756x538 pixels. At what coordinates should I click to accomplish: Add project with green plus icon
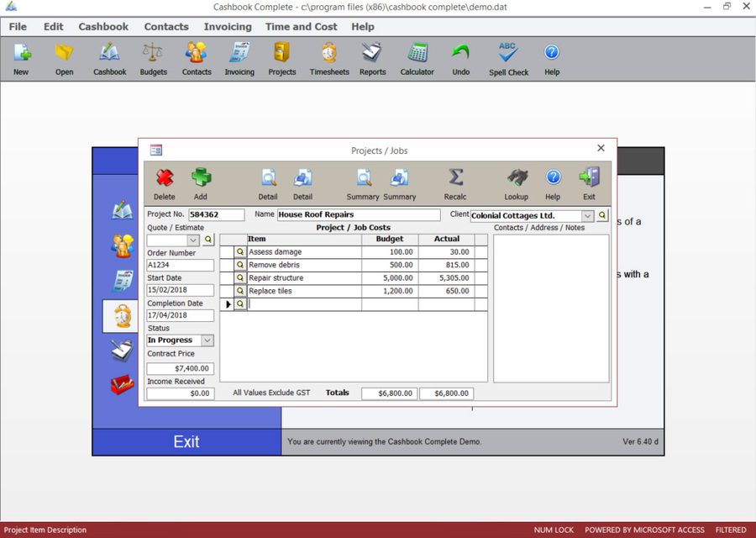point(201,177)
